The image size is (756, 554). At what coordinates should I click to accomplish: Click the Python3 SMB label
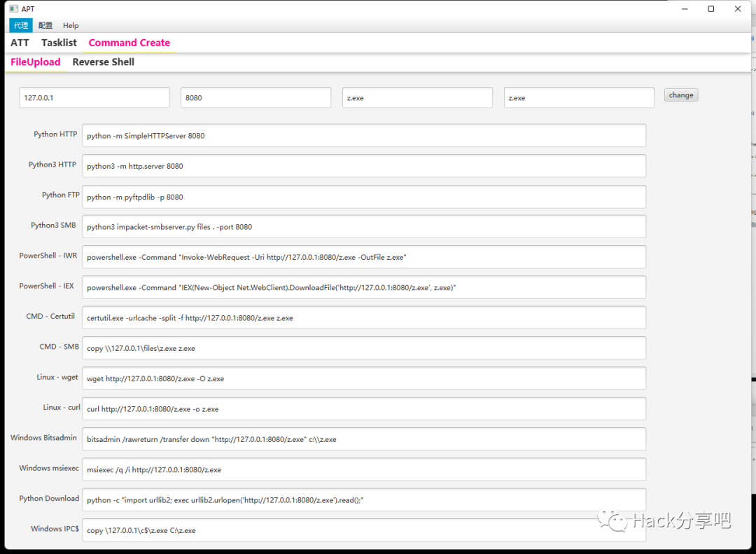(53, 226)
